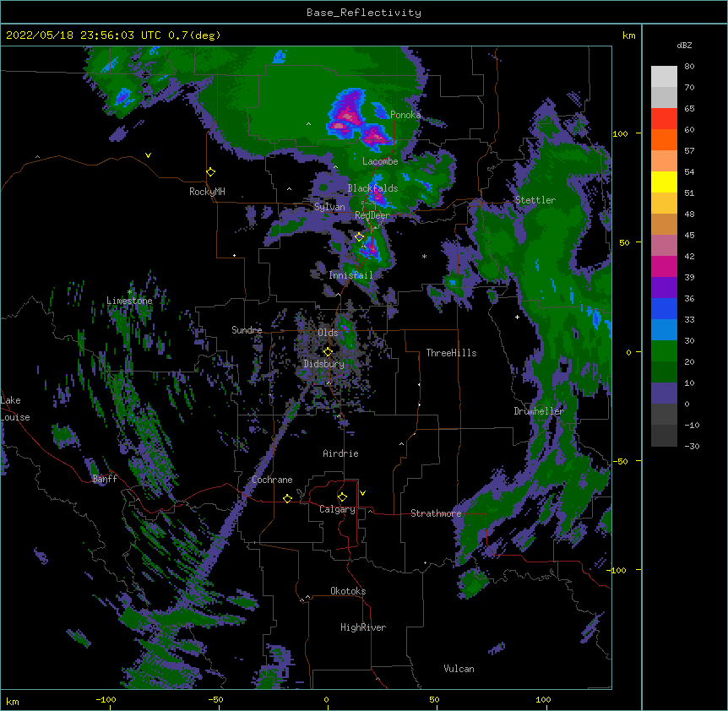Click the Airdrie city label

click(x=341, y=453)
